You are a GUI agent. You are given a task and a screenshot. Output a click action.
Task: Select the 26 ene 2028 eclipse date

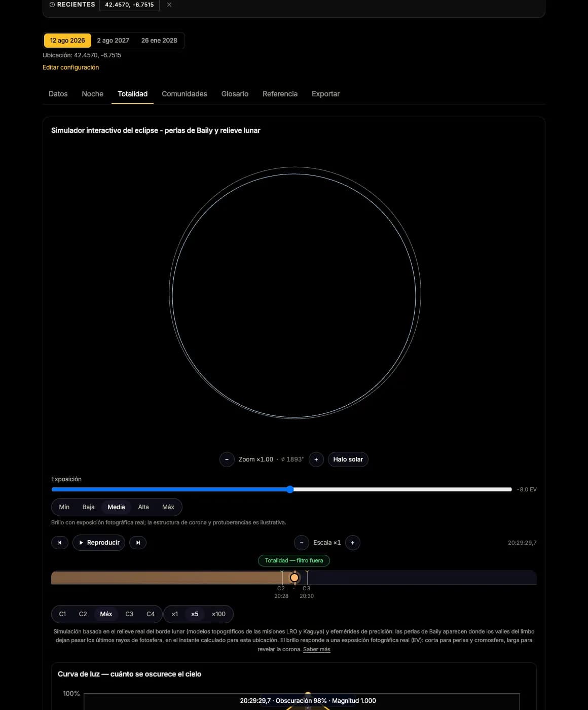coord(159,41)
